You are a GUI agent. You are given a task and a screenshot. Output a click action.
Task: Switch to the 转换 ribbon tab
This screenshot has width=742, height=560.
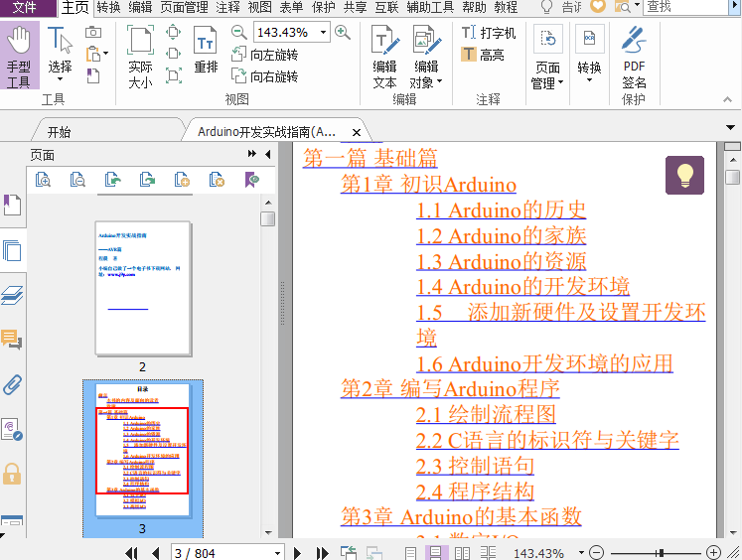pyautogui.click(x=108, y=7)
